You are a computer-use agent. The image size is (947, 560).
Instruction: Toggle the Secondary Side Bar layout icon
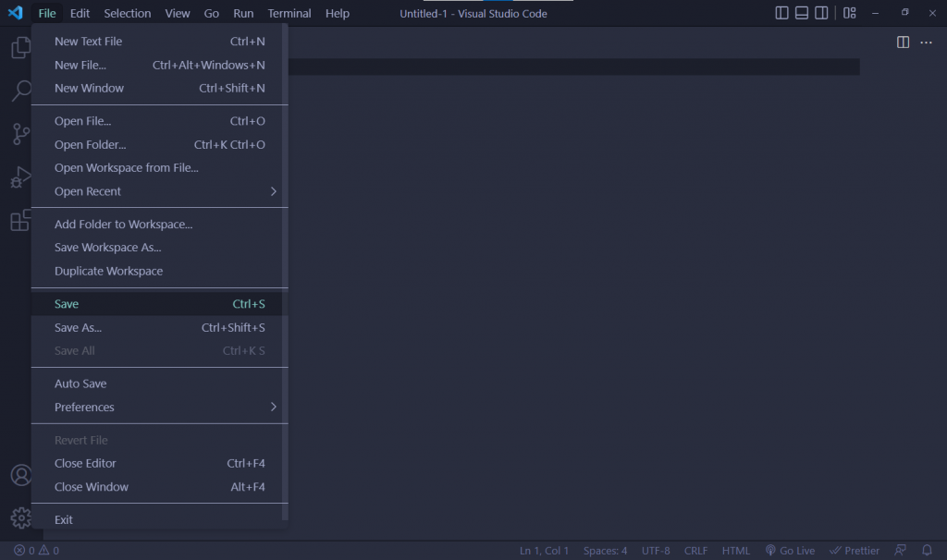(x=821, y=13)
